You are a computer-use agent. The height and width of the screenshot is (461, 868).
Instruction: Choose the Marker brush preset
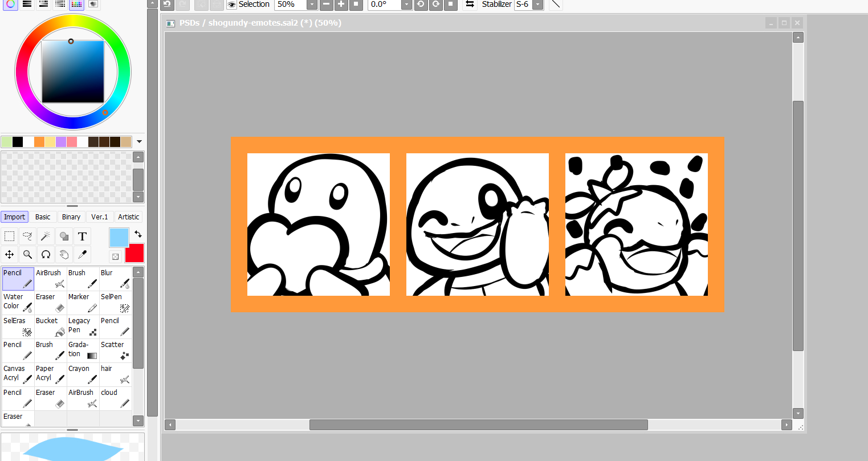coord(83,303)
